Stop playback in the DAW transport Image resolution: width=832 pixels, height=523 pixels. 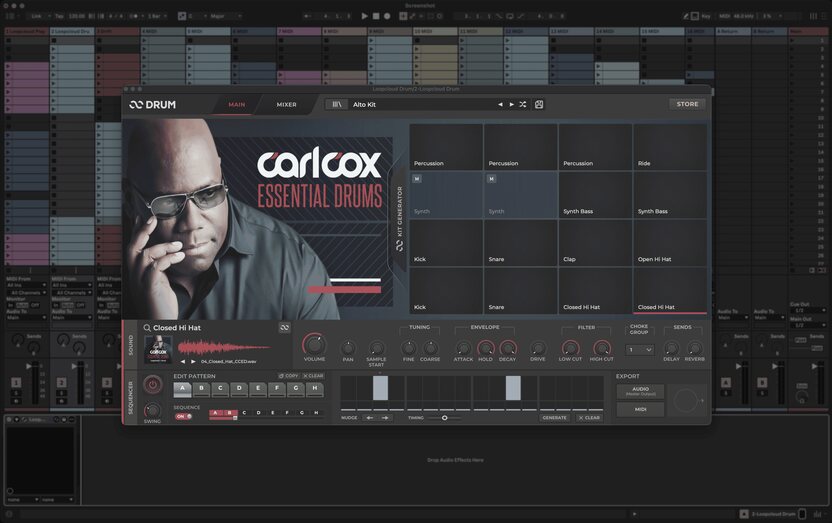[376, 16]
